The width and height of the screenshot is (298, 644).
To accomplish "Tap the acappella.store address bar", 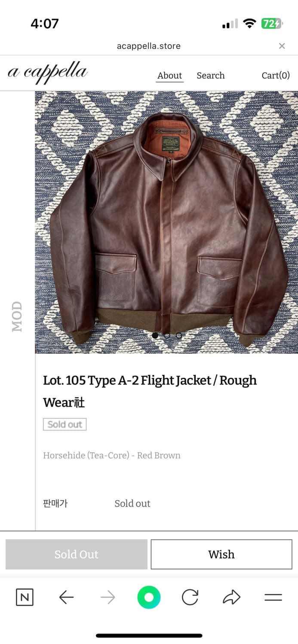I will coord(149,46).
